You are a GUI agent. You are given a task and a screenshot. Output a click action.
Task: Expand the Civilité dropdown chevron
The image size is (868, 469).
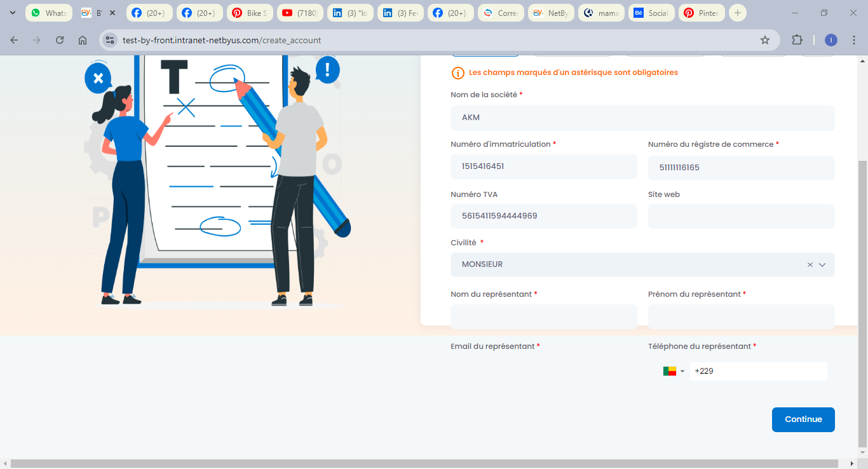click(x=822, y=265)
